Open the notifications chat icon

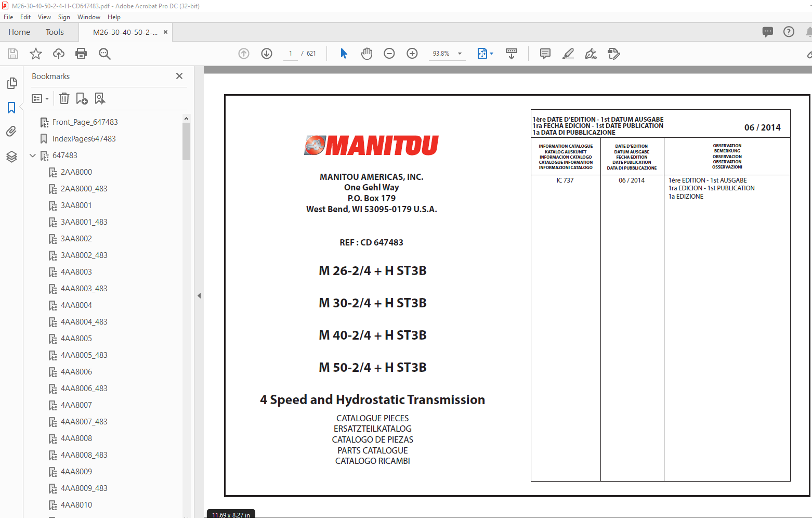click(768, 32)
